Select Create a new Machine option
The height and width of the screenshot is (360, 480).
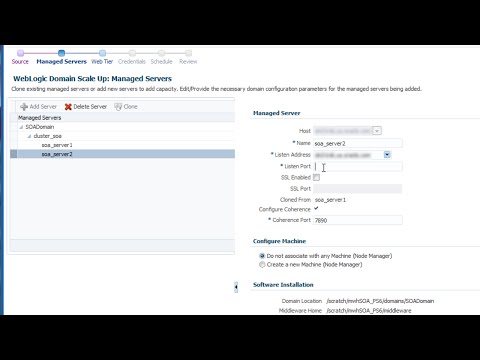coord(262,265)
